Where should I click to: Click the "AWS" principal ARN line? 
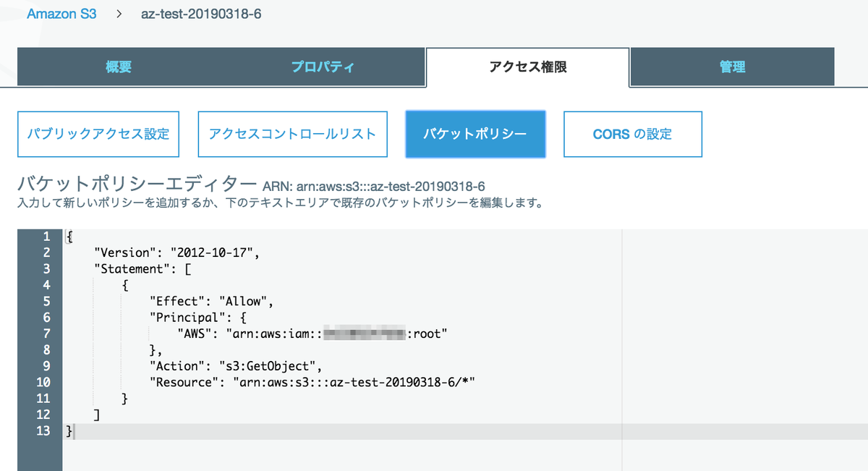pos(313,334)
